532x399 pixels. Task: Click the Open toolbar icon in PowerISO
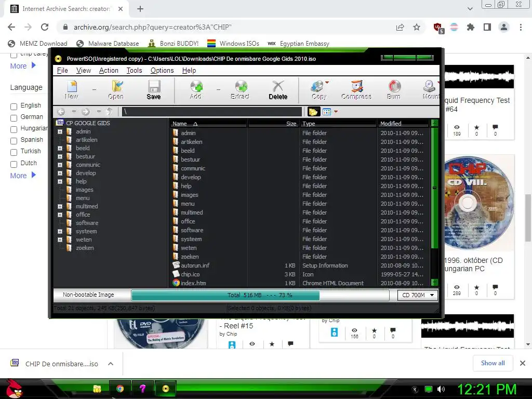[x=116, y=89]
